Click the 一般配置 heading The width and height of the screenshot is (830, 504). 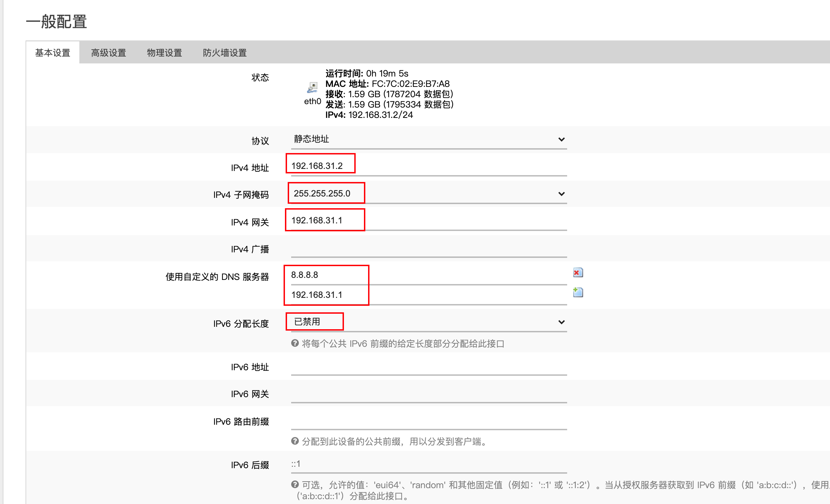[x=56, y=22]
